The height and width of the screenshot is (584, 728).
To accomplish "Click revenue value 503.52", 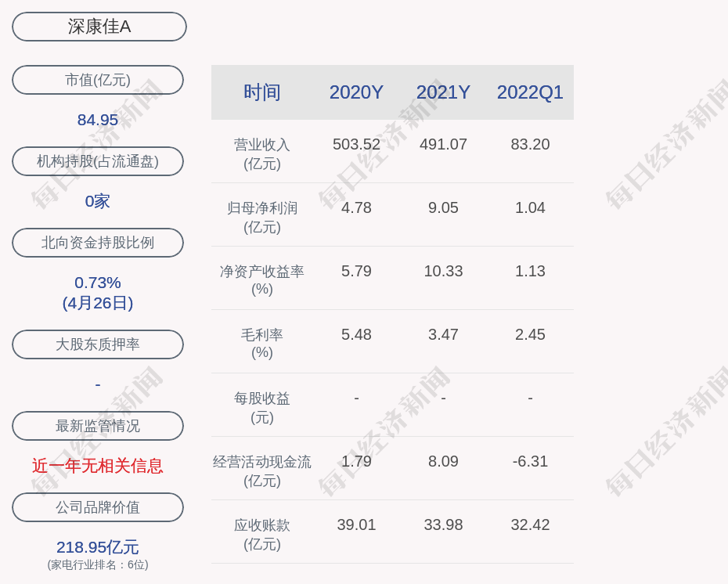I will pyautogui.click(x=356, y=144).
